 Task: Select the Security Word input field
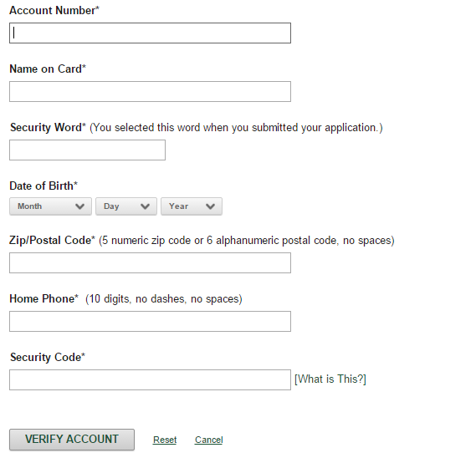click(x=88, y=150)
